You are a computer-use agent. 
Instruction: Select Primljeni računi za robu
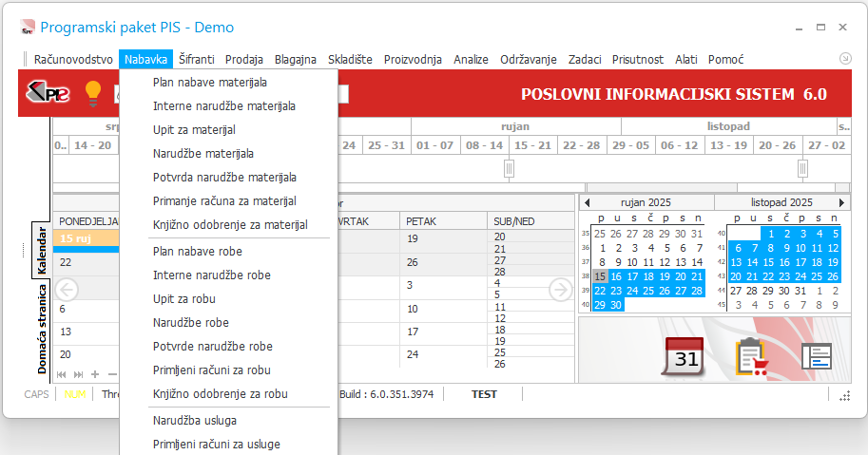point(228,370)
